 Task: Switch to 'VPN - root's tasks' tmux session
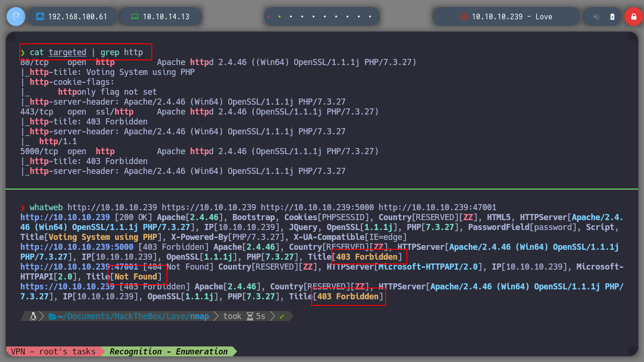(x=53, y=352)
